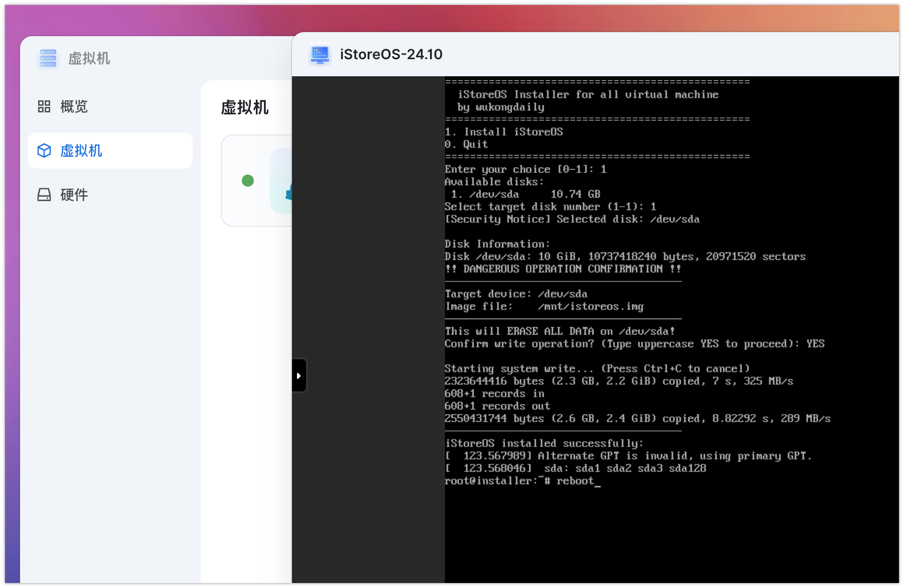Image resolution: width=904 pixels, height=588 pixels.
Task: Click the "1. Install iStoreOS" terminal line
Action: pos(504,132)
